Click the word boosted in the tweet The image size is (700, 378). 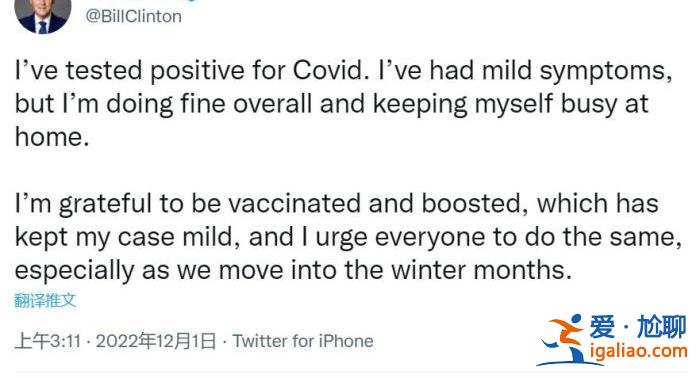pyautogui.click(x=471, y=204)
